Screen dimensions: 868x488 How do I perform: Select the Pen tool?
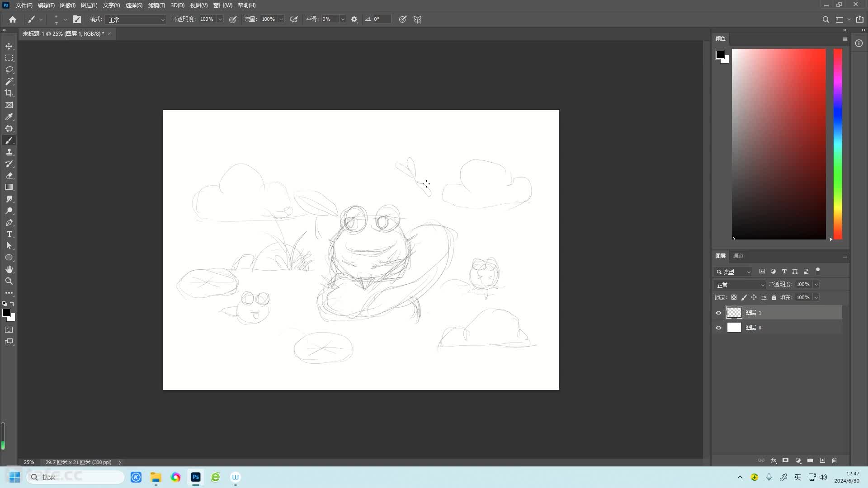coord(9,222)
